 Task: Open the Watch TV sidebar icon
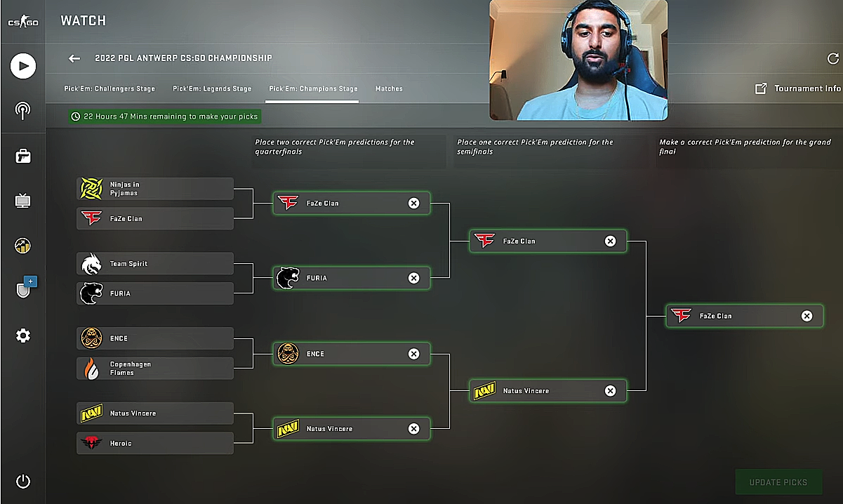23,201
